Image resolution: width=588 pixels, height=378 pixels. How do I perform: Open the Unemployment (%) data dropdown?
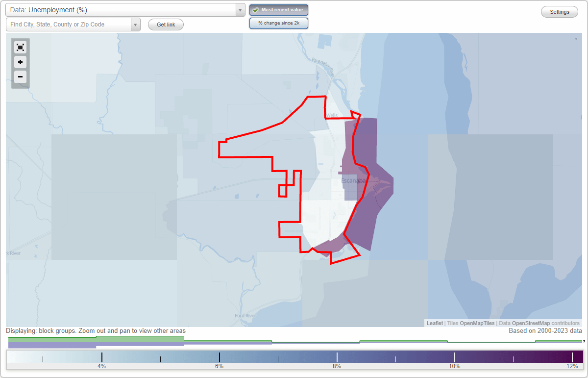pyautogui.click(x=122, y=9)
